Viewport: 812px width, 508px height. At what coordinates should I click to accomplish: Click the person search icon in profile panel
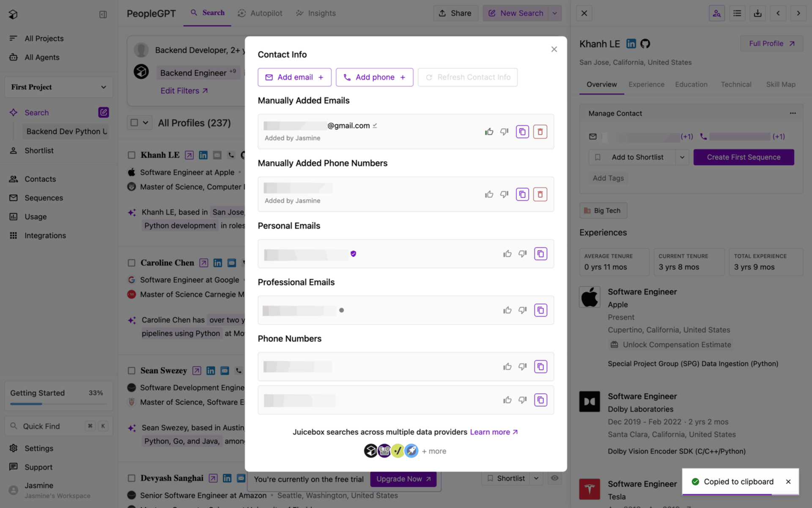coord(717,13)
